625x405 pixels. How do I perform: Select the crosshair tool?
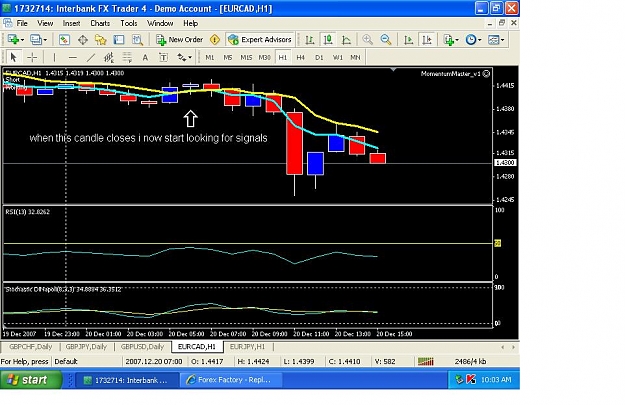[x=32, y=57]
